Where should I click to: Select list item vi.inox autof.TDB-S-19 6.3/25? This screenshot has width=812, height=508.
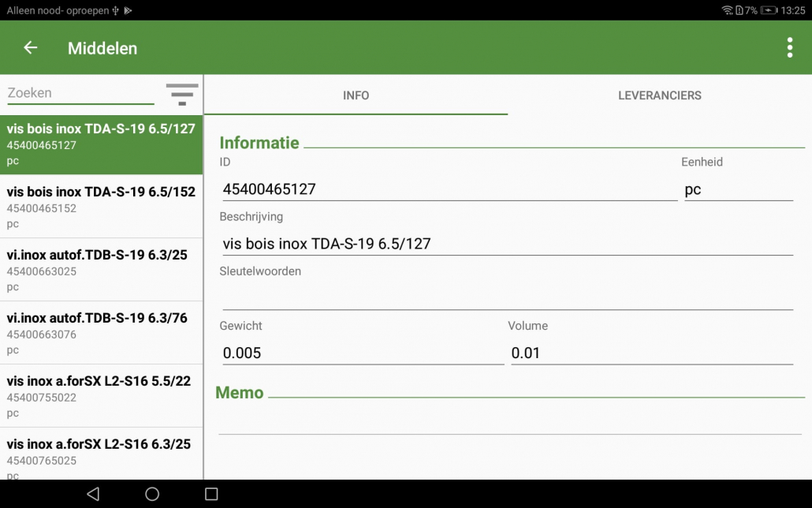click(x=101, y=270)
